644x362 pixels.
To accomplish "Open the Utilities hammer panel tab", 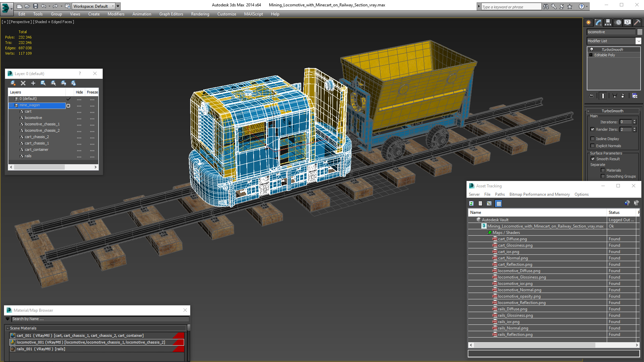I will [637, 22].
